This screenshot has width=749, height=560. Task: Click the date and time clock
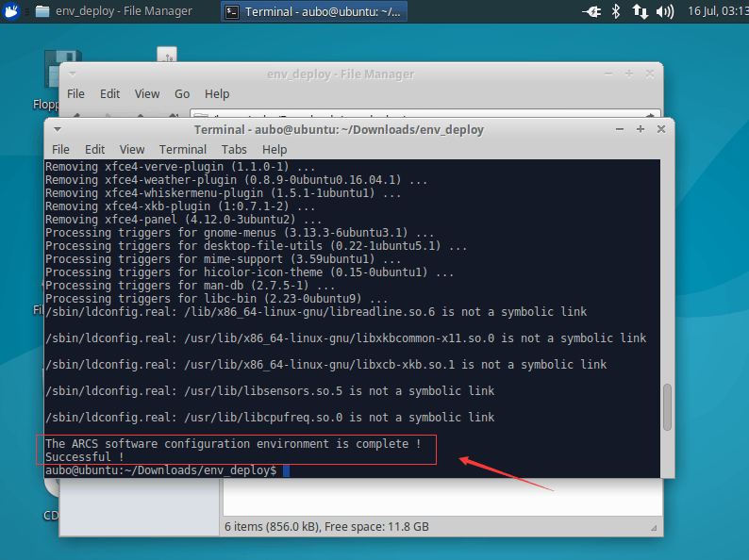[x=718, y=11]
